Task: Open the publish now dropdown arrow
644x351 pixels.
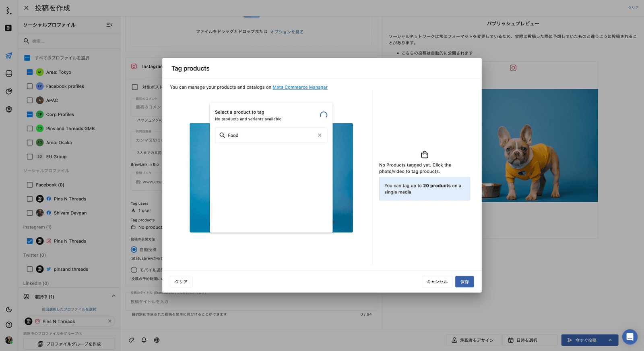Action: pos(610,340)
